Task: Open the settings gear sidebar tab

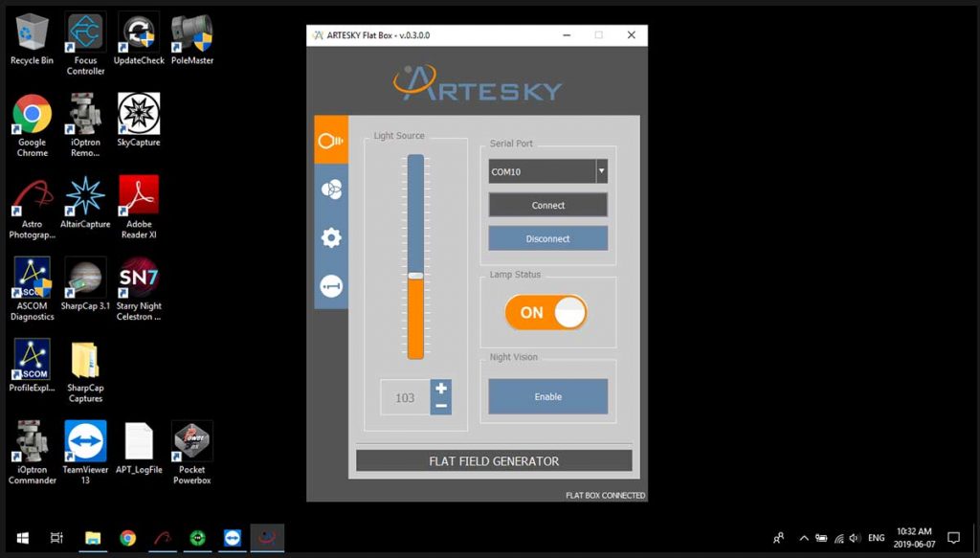Action: 331,237
